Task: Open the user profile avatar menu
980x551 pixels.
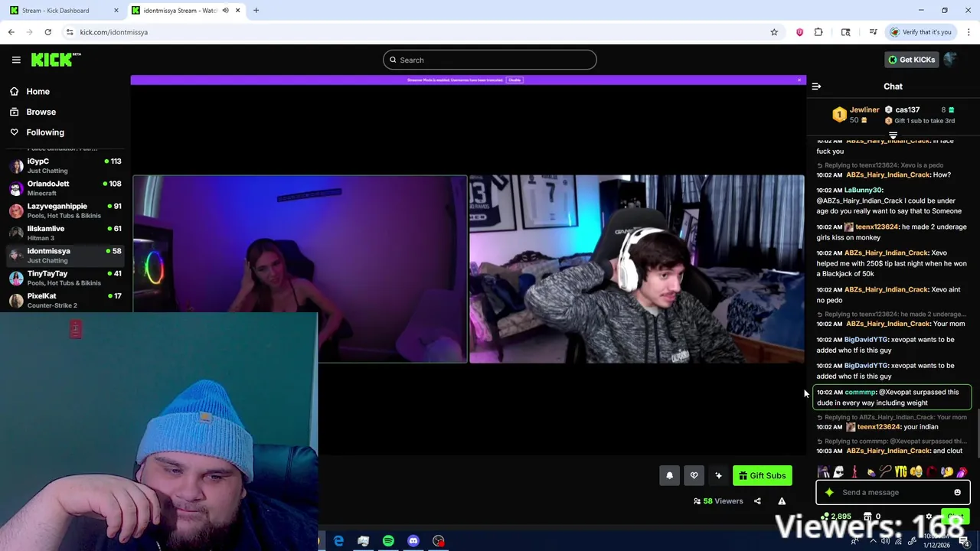Action: 950,60
